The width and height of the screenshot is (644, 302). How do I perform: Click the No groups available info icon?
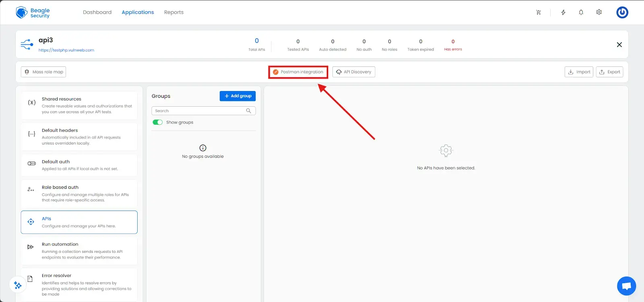[203, 148]
